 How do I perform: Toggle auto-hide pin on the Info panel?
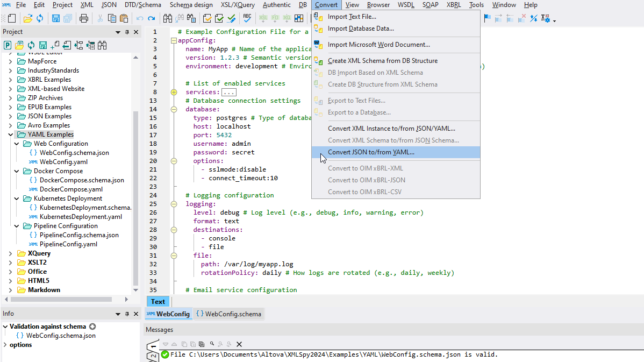[x=127, y=314]
